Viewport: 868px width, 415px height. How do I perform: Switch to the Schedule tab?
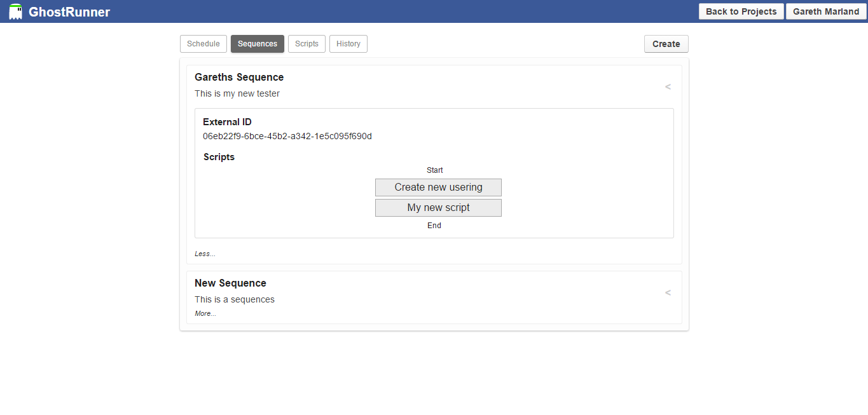click(x=203, y=44)
